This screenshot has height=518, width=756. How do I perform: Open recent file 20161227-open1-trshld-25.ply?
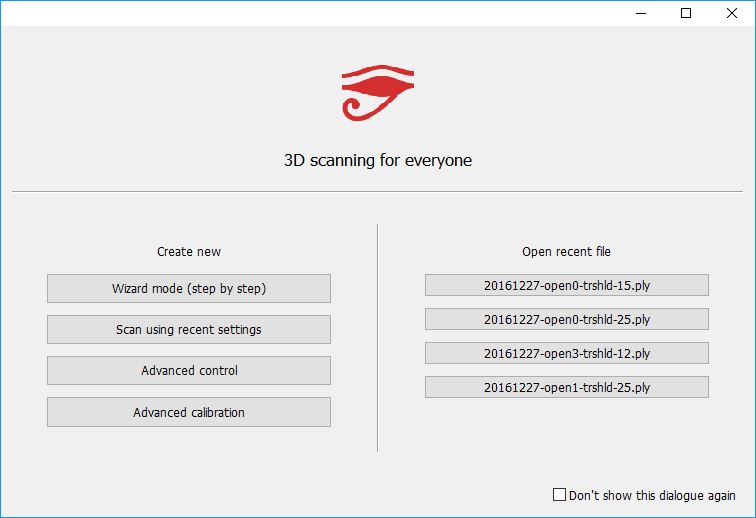(x=567, y=387)
